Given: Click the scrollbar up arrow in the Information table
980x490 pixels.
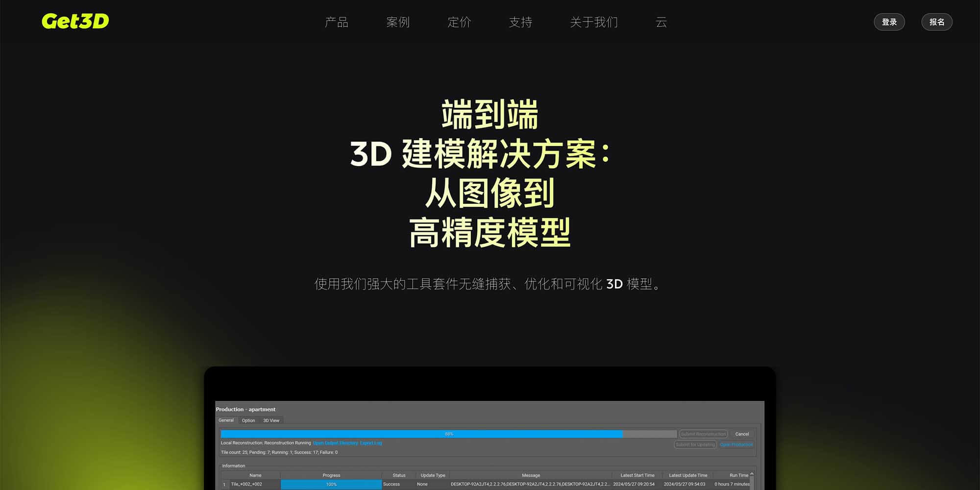Looking at the screenshot, I should 753,474.
